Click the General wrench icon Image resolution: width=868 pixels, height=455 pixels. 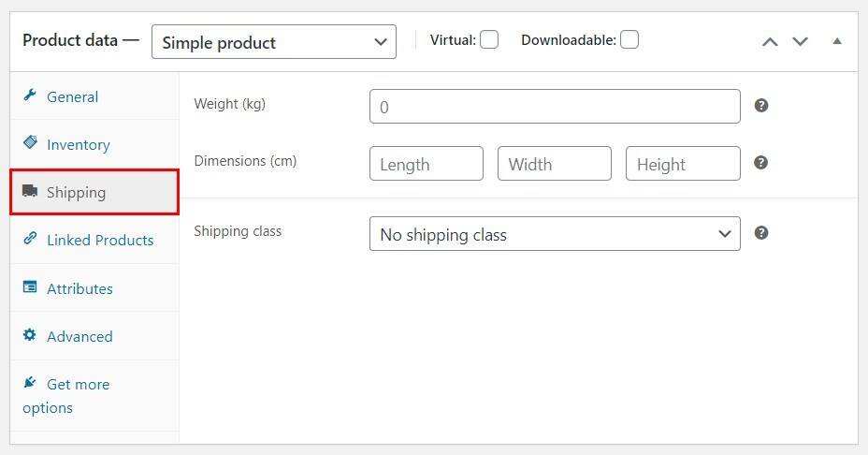click(30, 95)
